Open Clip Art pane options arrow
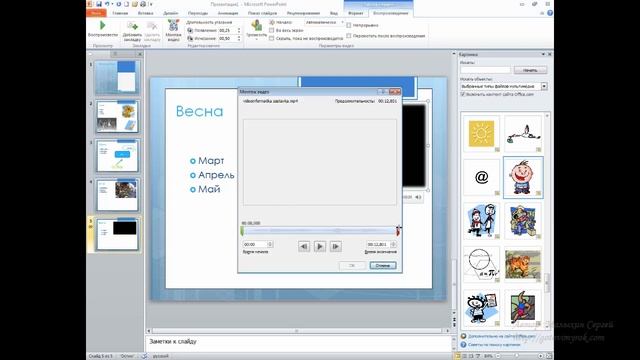Image resolution: width=640 pixels, height=360 pixels. click(543, 54)
